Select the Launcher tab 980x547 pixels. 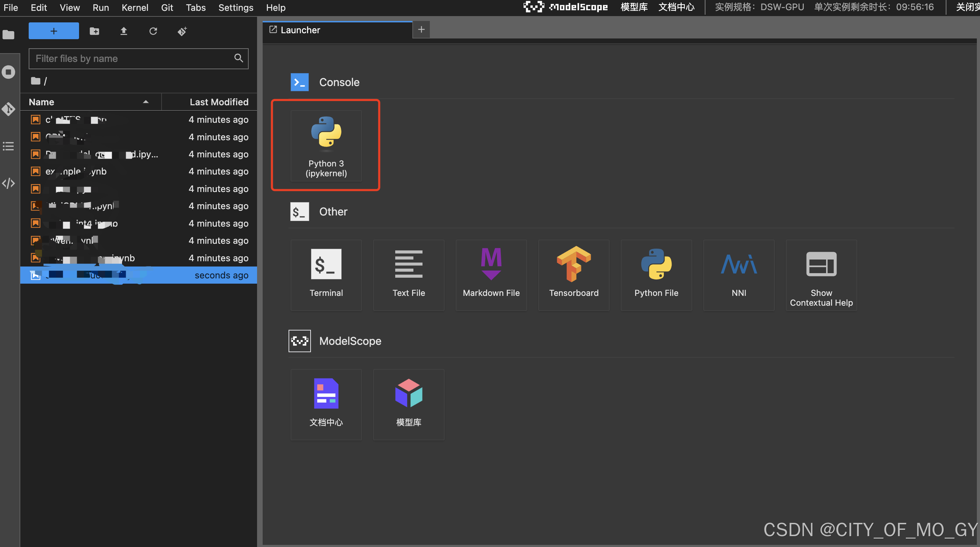[338, 30]
